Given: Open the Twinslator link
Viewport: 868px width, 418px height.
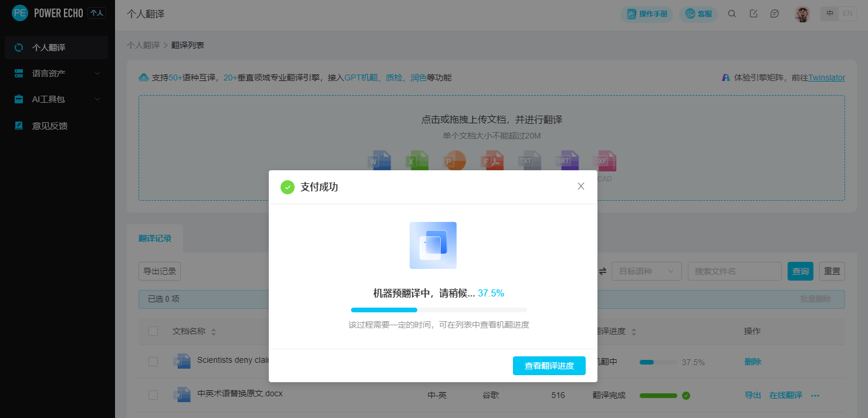Looking at the screenshot, I should coord(827,77).
